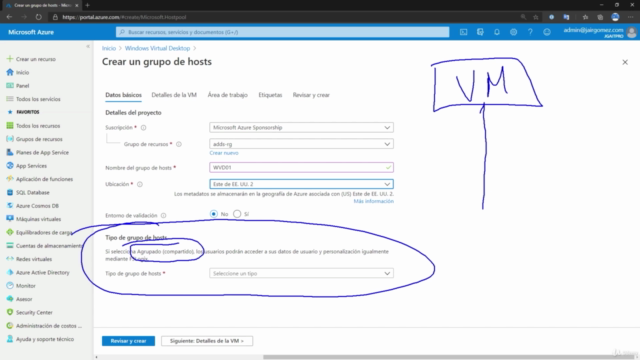Select Sí for Entorno de validación
This screenshot has width=640, height=360.
237,214
